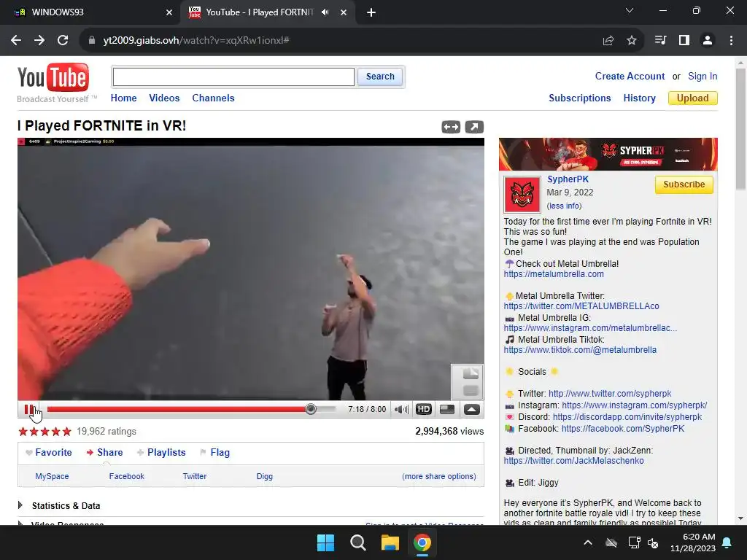
Task: Switch the player to wide-screen mode
Action: click(x=447, y=410)
